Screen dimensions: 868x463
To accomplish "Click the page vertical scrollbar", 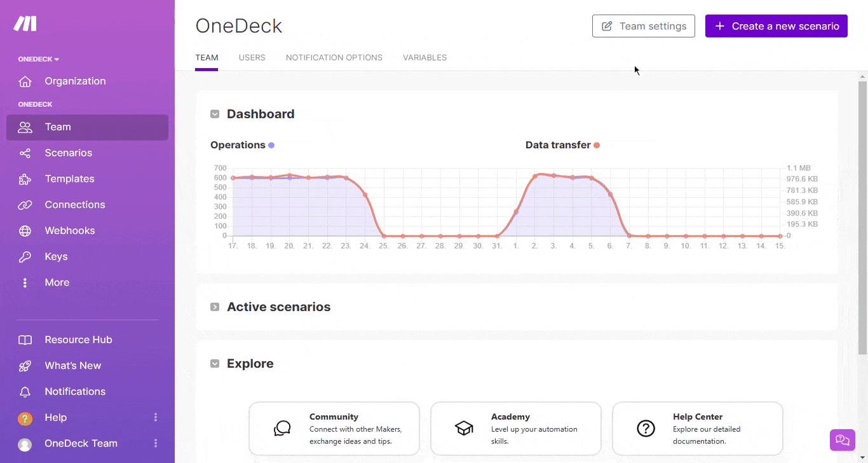I will (862, 216).
